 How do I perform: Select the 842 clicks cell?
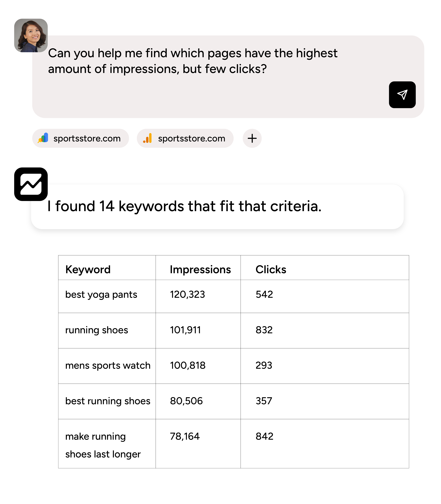(x=264, y=436)
